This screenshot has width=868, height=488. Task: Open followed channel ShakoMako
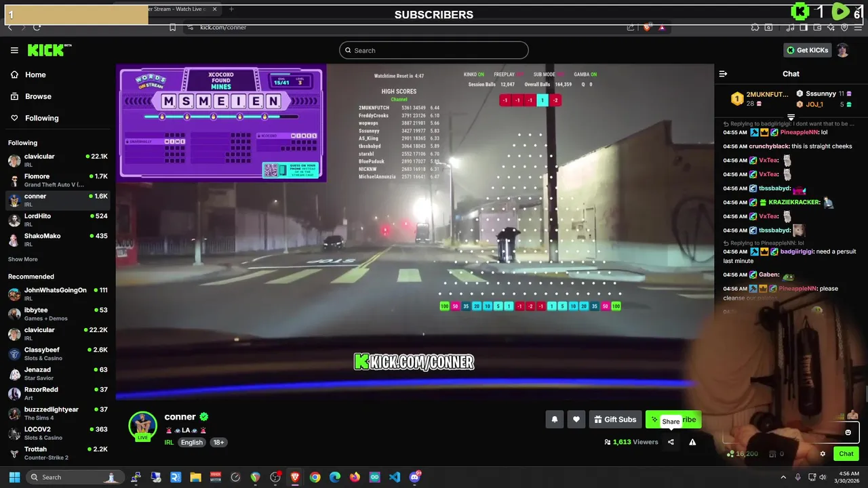(58, 239)
